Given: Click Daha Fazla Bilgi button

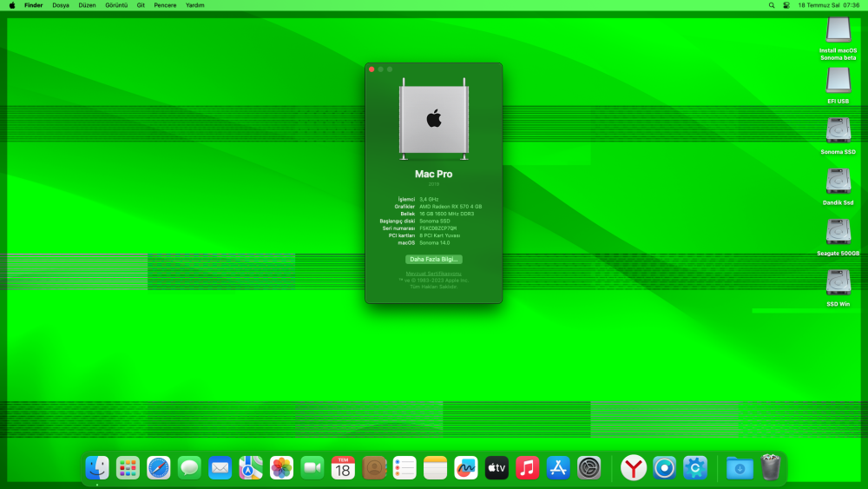Looking at the screenshot, I should pos(433,259).
